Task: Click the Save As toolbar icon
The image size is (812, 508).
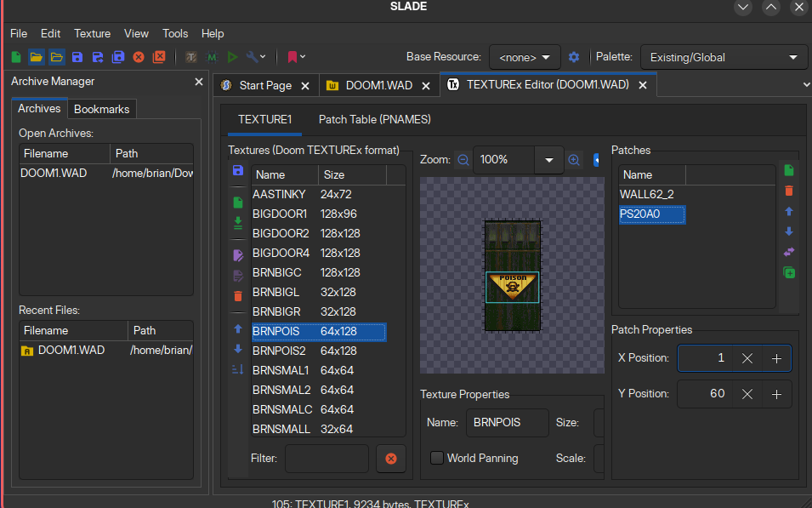Action: coord(98,57)
